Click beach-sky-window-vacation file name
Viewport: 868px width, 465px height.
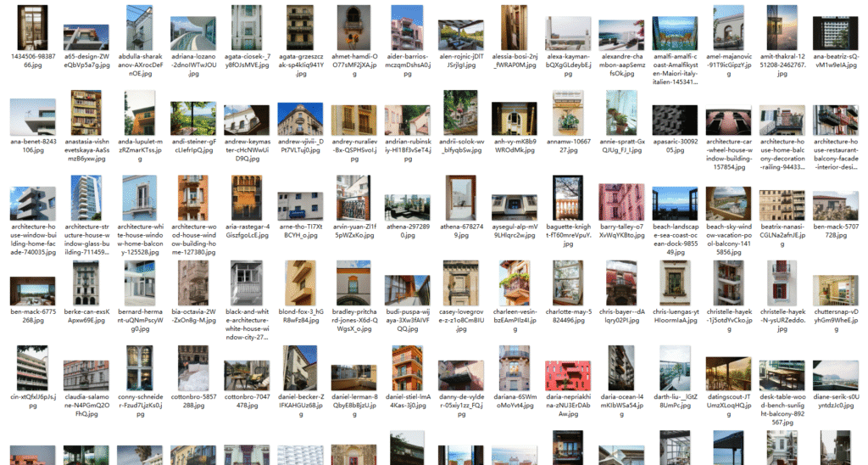[728, 239]
